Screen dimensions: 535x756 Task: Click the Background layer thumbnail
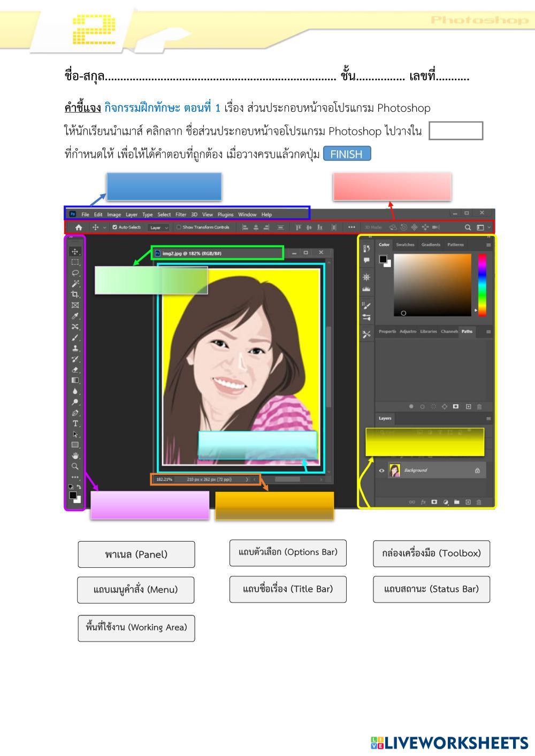coord(395,470)
